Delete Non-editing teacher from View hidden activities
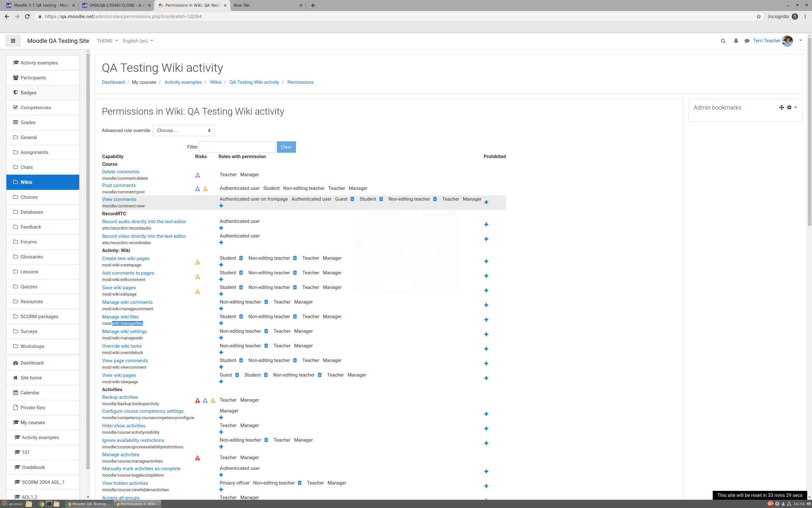This screenshot has height=508, width=812. coord(300,483)
